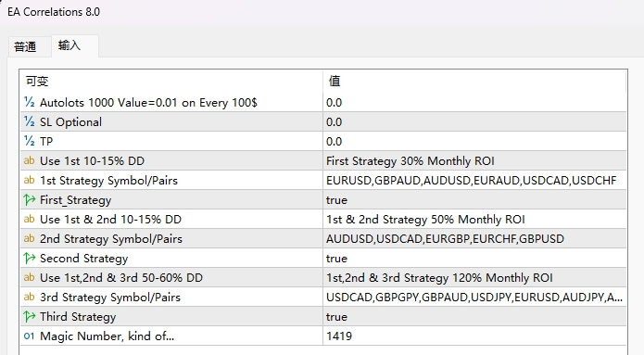
Task: Select the Use 1st & 2nd 10-15% DD label
Action: [x=110, y=219]
